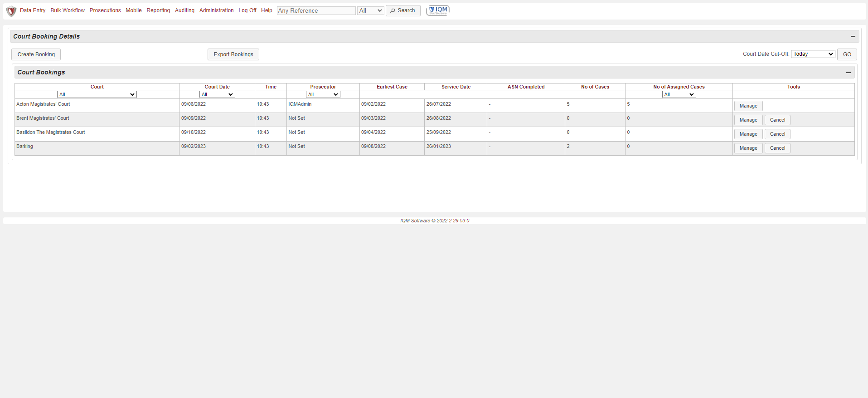Viewport: 868px width, 398px height.
Task: Click the Any Reference search field
Action: (x=316, y=10)
